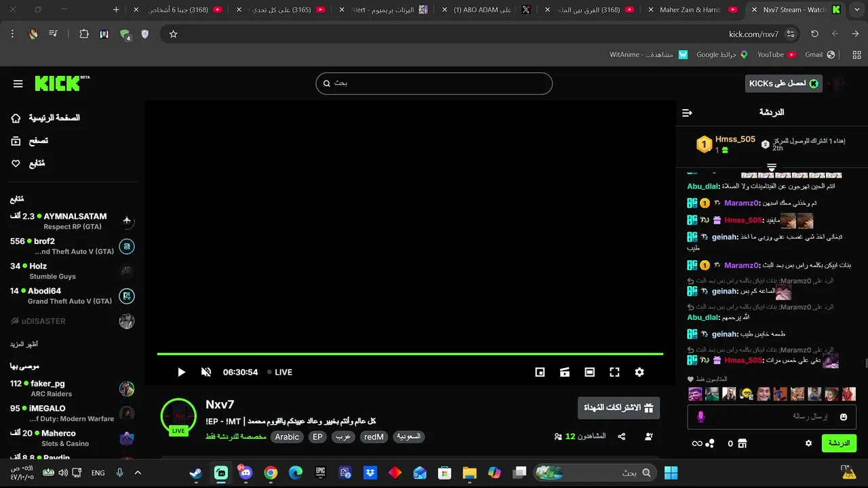This screenshot has width=868, height=488.
Task: Open user profile avatar in top bar
Action: point(837,83)
